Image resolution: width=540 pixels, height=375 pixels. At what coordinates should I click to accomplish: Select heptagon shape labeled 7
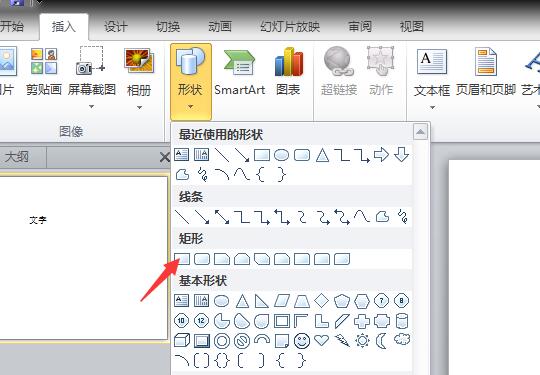pos(382,301)
